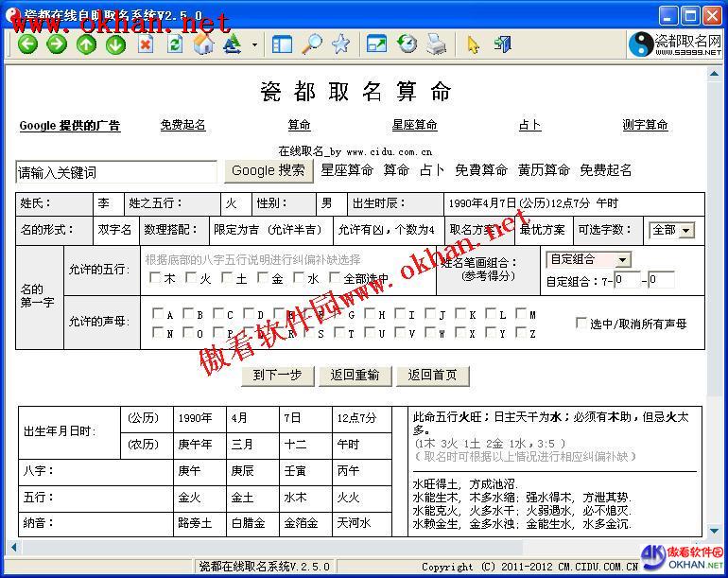Check the 土 element checkbox
The height and width of the screenshot is (578, 728).
coord(227,278)
